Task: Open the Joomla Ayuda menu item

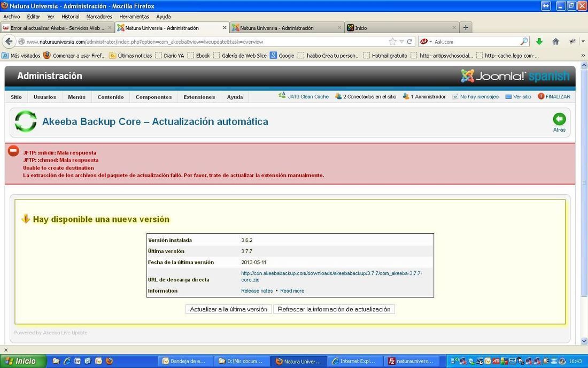Action: click(235, 97)
